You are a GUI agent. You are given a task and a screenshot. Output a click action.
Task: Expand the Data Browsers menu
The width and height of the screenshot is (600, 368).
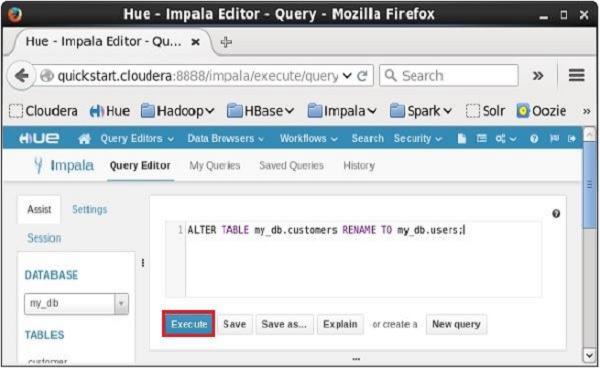[x=225, y=138]
